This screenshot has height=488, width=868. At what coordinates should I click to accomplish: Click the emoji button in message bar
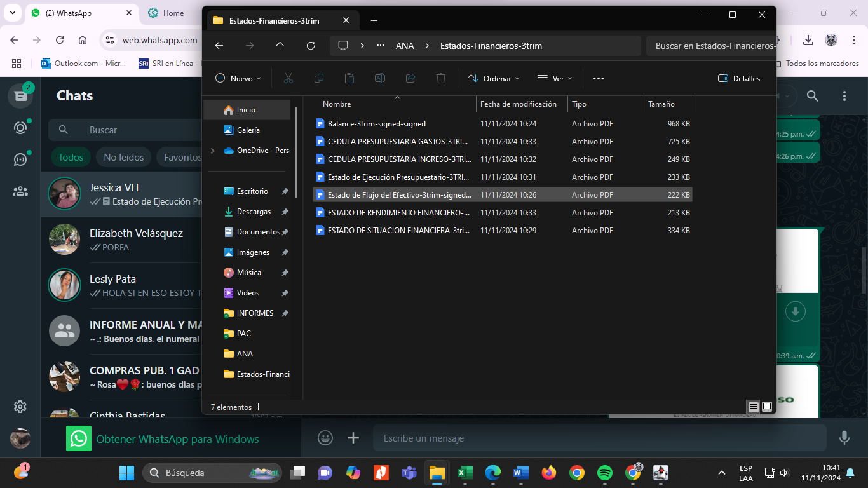[325, 438]
